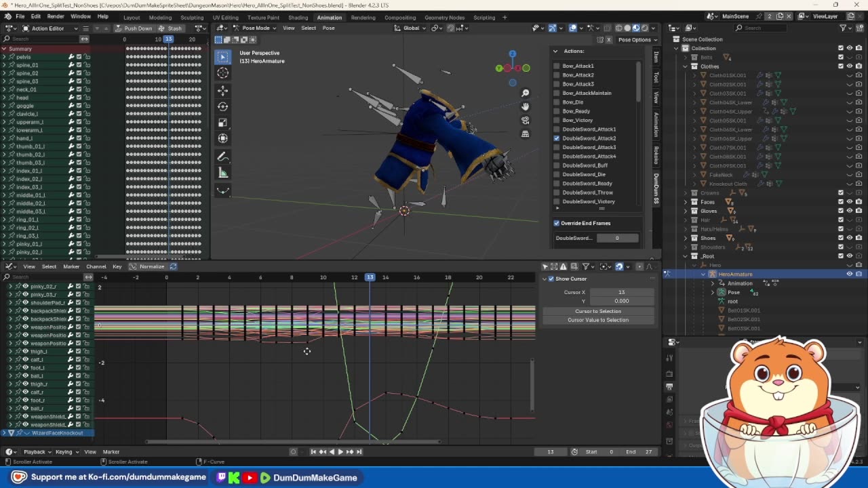This screenshot has width=868, height=488.
Task: Click the pan hand navigation gizmo
Action: tap(526, 106)
